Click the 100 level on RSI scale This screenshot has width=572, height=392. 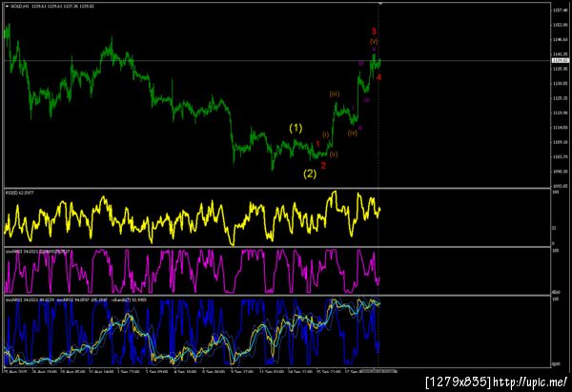tap(556, 192)
